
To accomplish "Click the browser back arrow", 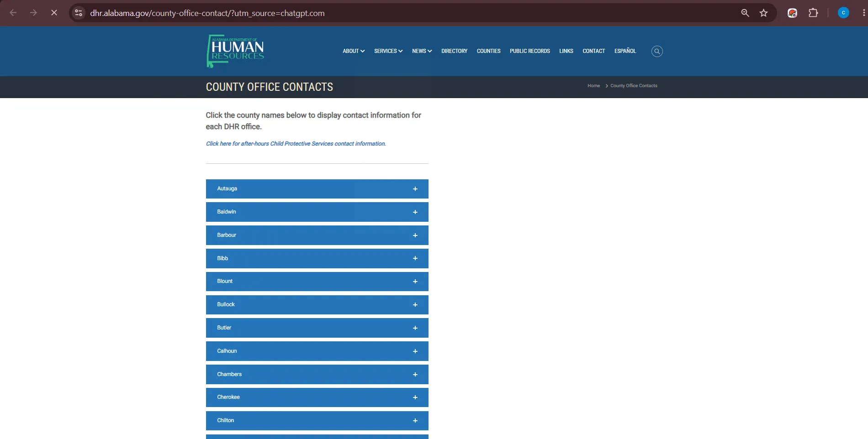I will pyautogui.click(x=13, y=13).
